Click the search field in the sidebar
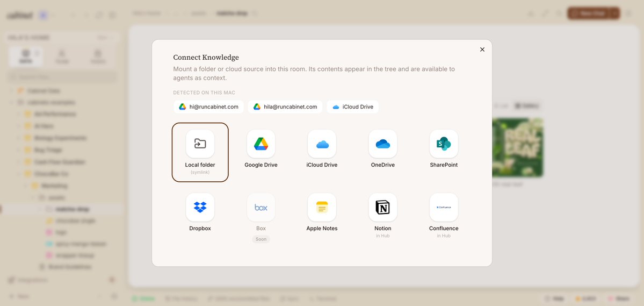The image size is (644, 306). pyautogui.click(x=62, y=77)
